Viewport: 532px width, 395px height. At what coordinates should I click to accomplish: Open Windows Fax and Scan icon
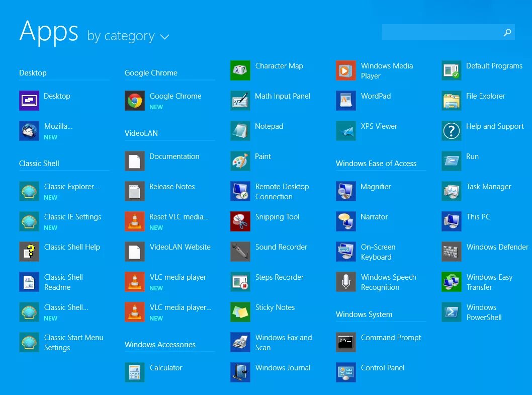pyautogui.click(x=240, y=342)
